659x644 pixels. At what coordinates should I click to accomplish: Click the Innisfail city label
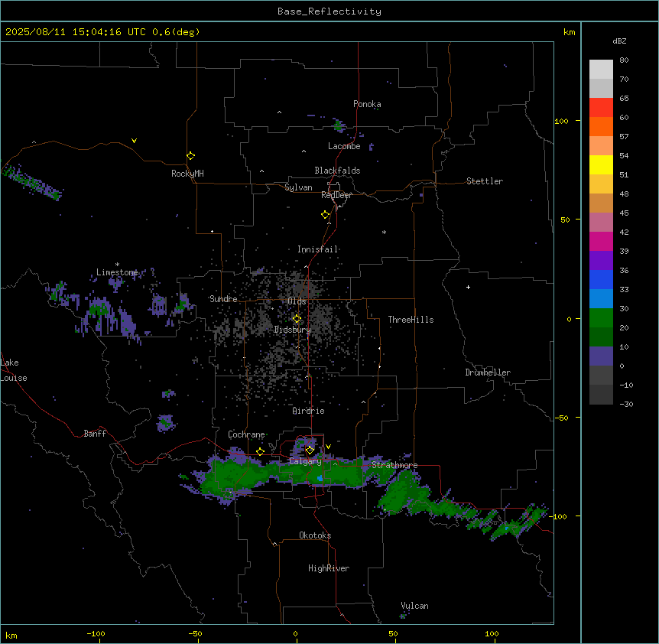[x=318, y=249]
